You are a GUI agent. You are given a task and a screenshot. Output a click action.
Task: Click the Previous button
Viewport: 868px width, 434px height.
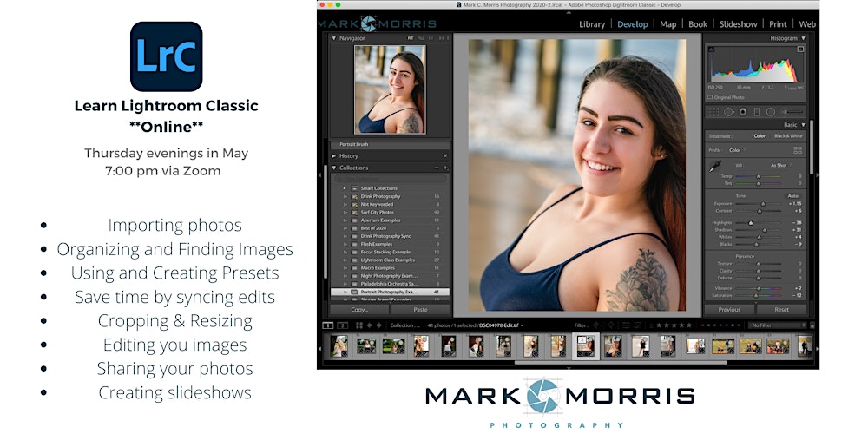(x=730, y=310)
